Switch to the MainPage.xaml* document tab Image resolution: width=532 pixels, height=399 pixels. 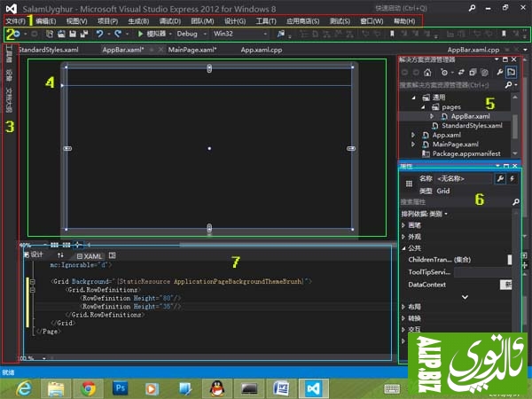pos(192,50)
